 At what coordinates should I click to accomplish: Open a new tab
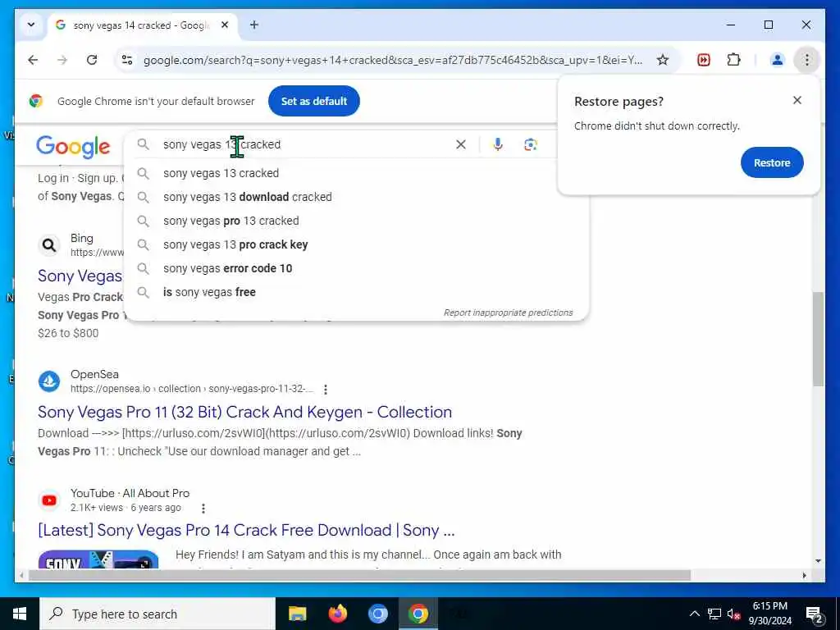(254, 25)
